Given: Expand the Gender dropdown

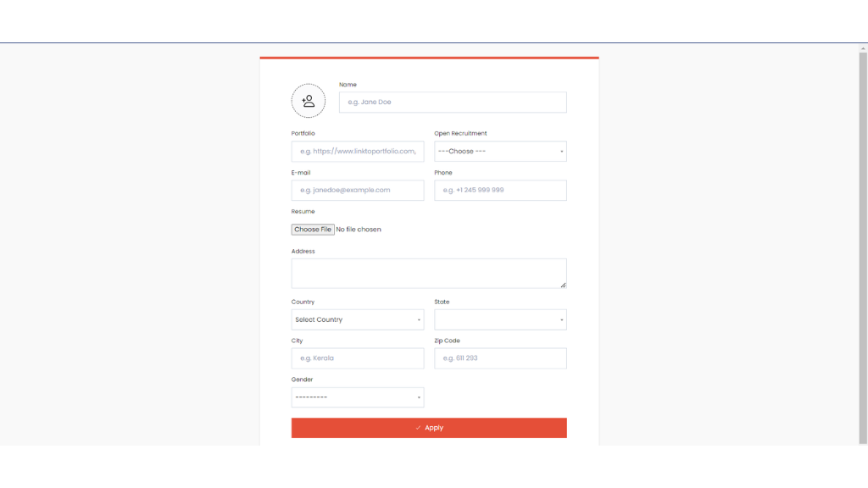Looking at the screenshot, I should [x=357, y=397].
